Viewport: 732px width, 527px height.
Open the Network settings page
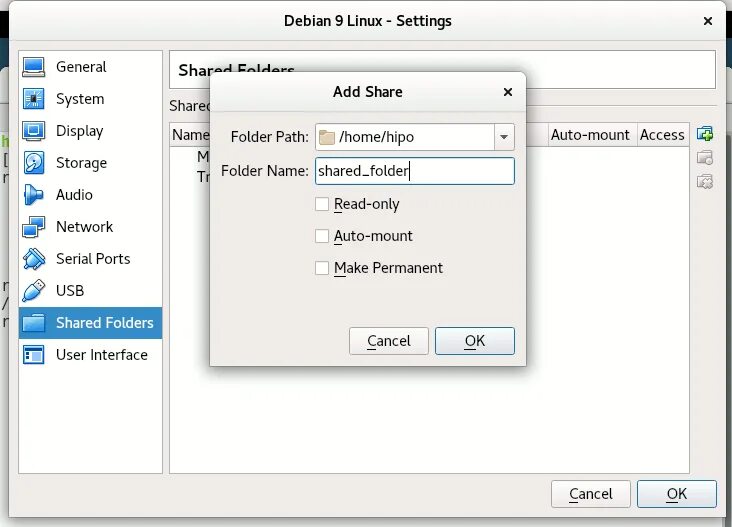[x=90, y=227]
